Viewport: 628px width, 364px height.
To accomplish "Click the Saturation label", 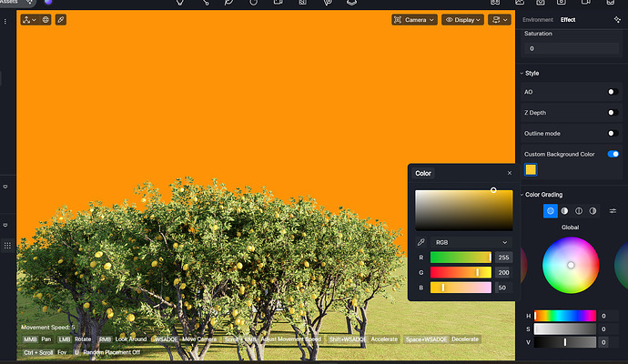I will [x=538, y=34].
